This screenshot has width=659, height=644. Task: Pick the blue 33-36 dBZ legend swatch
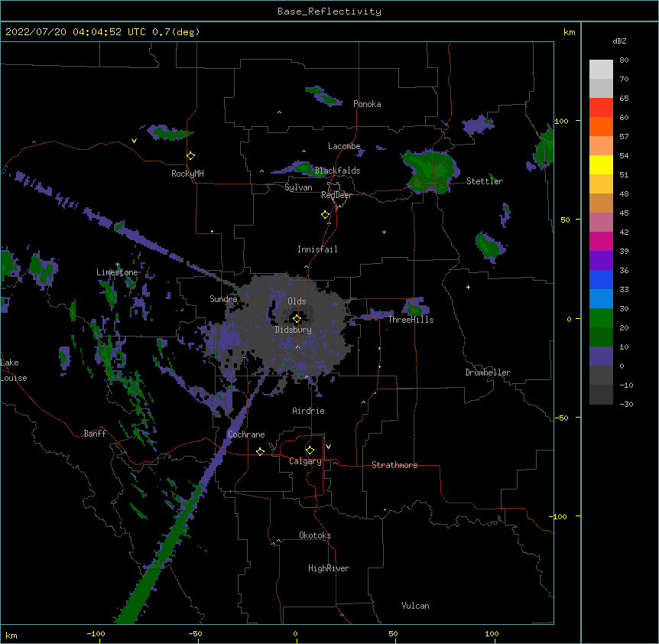click(601, 280)
